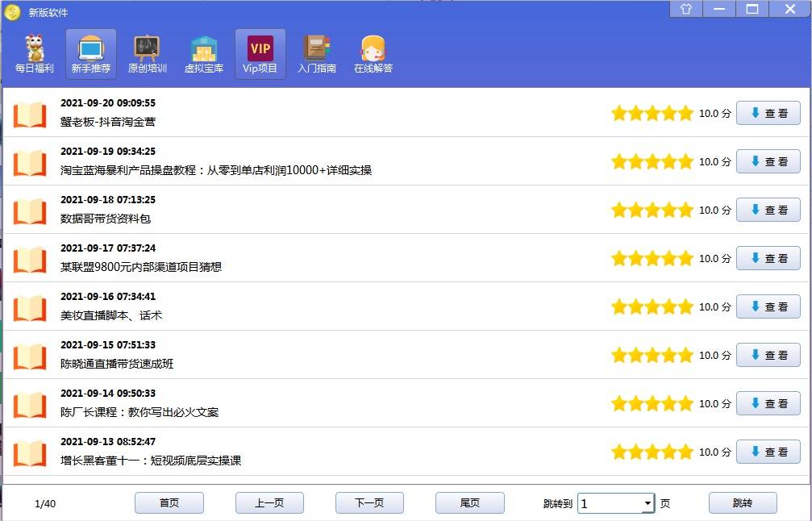Open the VIP项目 icon
This screenshot has height=521, width=812.
259,53
